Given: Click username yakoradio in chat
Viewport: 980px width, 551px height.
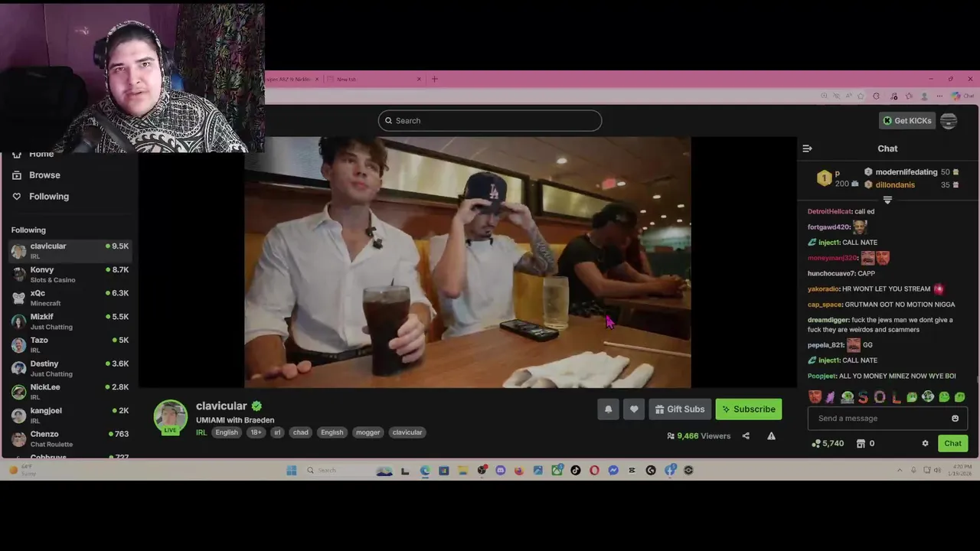Looking at the screenshot, I should point(823,289).
